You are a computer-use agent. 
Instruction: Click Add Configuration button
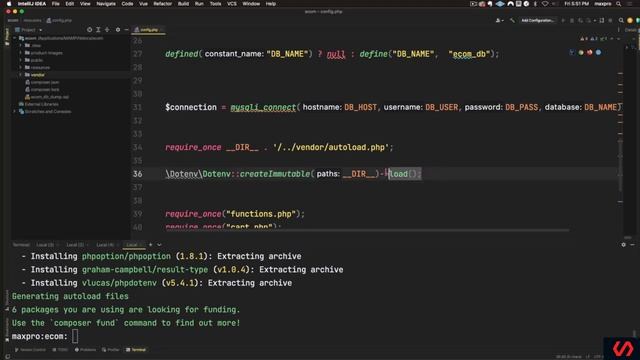click(x=538, y=20)
